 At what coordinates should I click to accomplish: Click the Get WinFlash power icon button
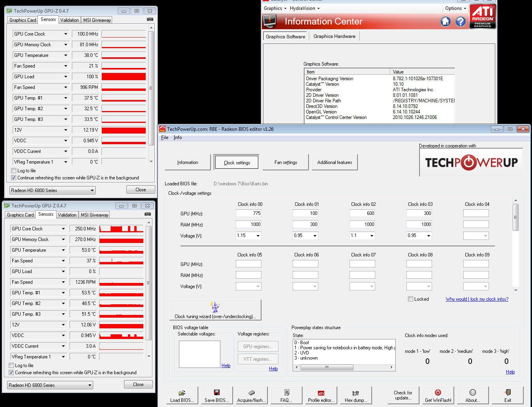[x=438, y=396]
